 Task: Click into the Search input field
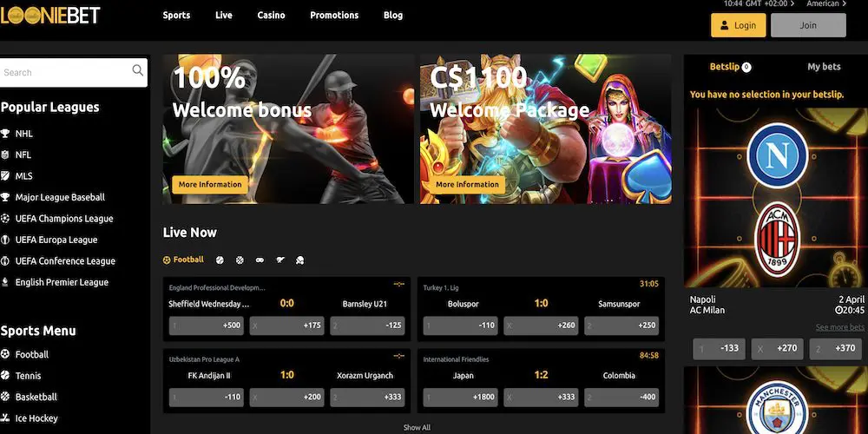tap(67, 73)
